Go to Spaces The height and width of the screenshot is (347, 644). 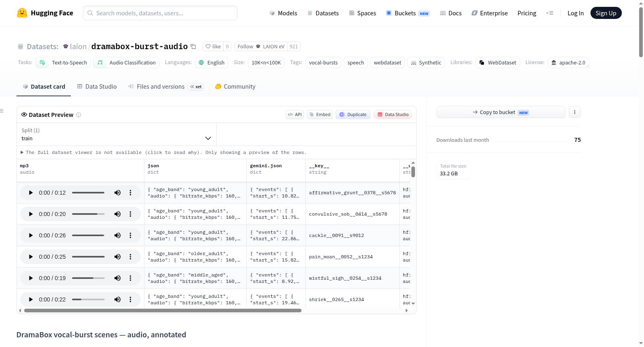tap(362, 13)
